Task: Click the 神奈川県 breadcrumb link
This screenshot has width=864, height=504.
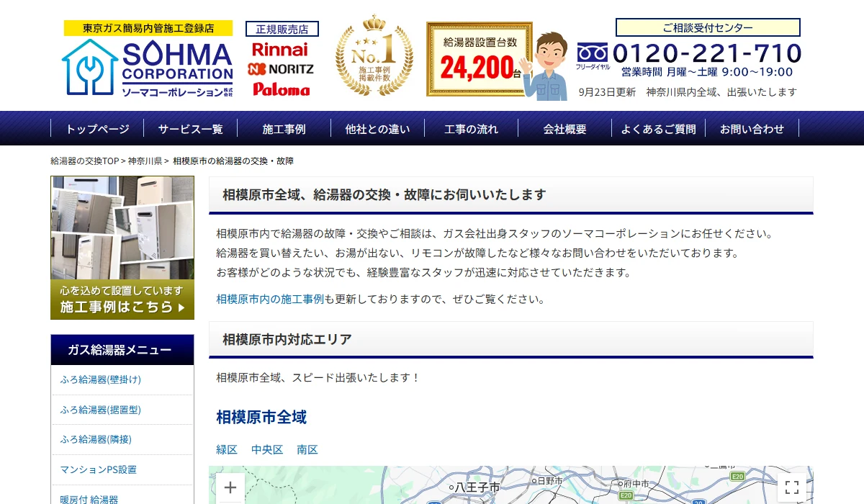Action: [x=145, y=161]
